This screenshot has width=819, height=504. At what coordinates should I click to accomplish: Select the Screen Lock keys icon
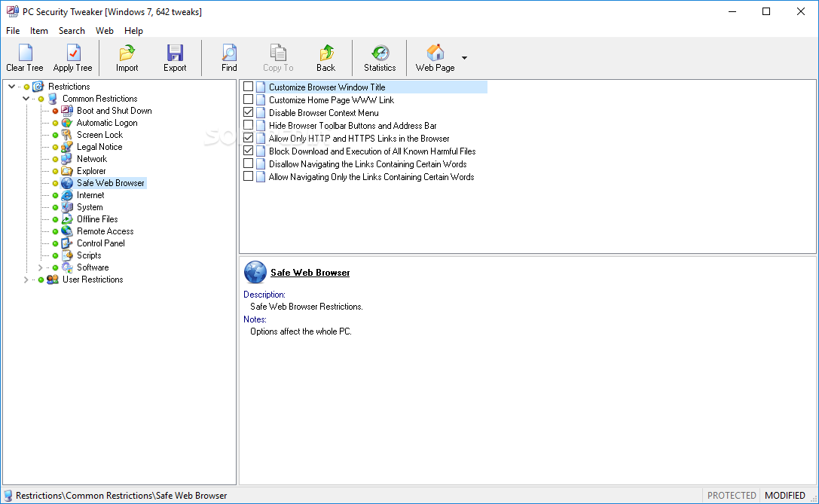point(67,135)
